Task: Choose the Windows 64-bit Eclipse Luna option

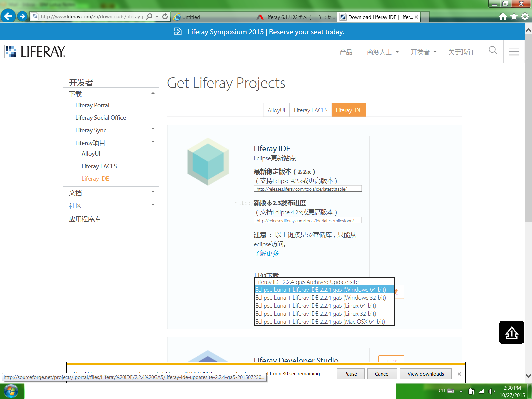Action: [324, 290]
